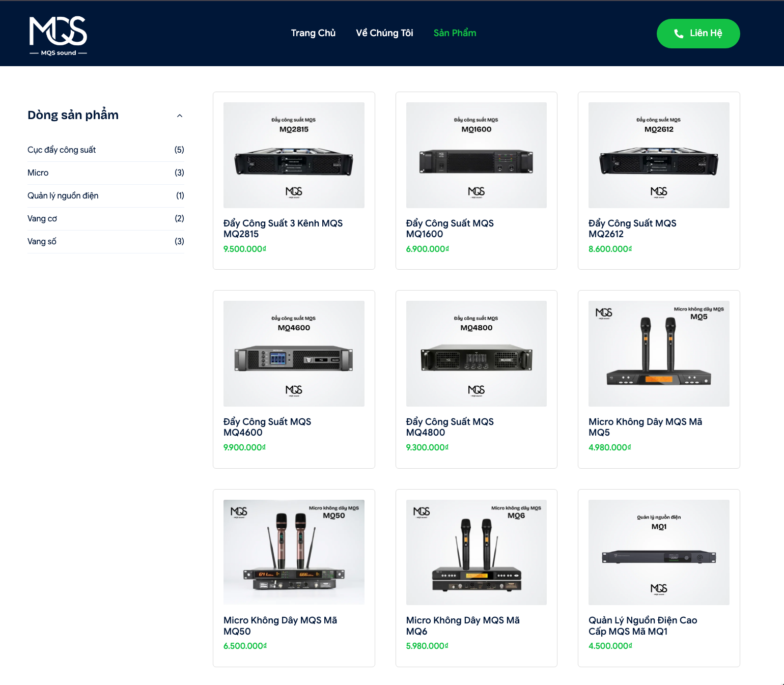Click the 9.900.000đ price
This screenshot has height=685, width=784.
(245, 447)
